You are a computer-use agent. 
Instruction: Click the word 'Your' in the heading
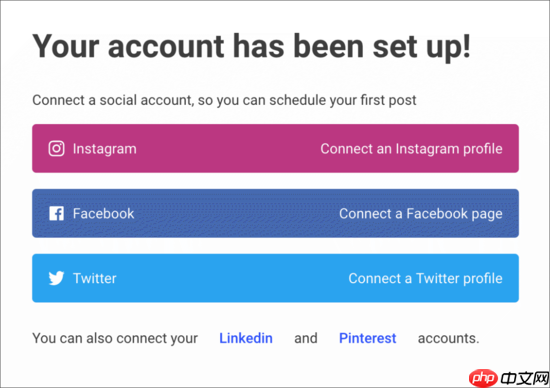66,46
